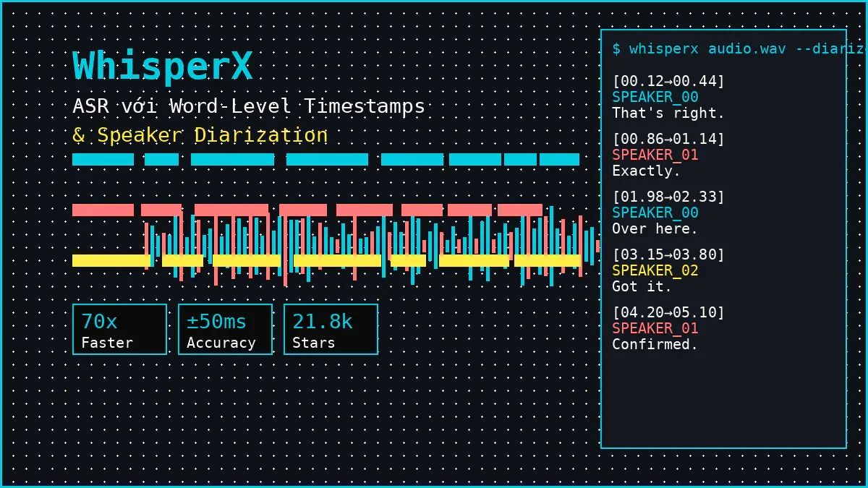This screenshot has width=868, height=488.
Task: Click the 21.8k Stars stat box
Action: [331, 330]
